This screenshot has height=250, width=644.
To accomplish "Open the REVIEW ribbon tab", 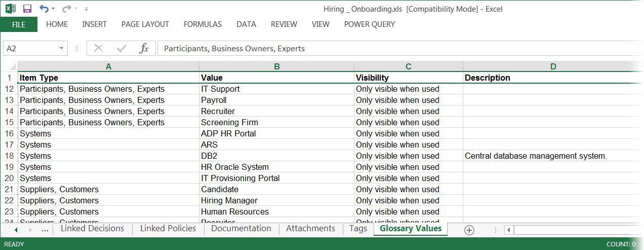I will click(x=284, y=24).
